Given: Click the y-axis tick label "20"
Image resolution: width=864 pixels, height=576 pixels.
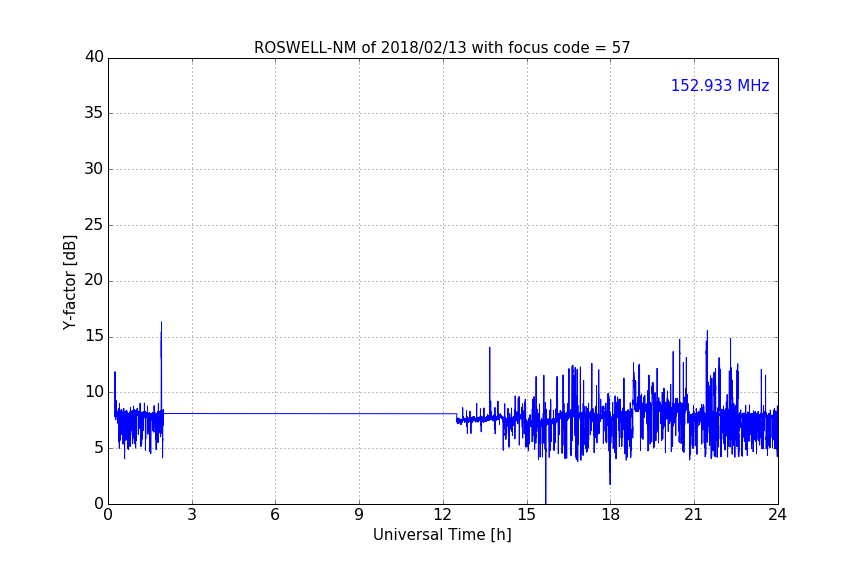Looking at the screenshot, I should (x=94, y=281).
